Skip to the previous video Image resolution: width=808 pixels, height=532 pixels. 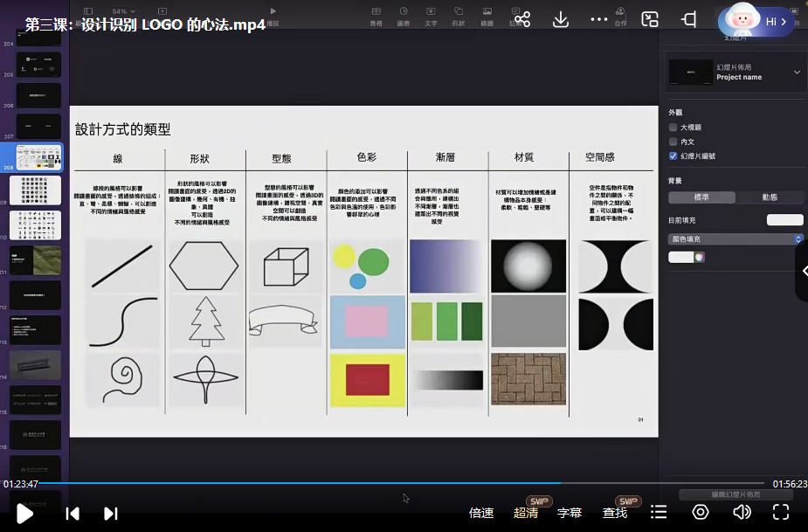click(x=73, y=514)
